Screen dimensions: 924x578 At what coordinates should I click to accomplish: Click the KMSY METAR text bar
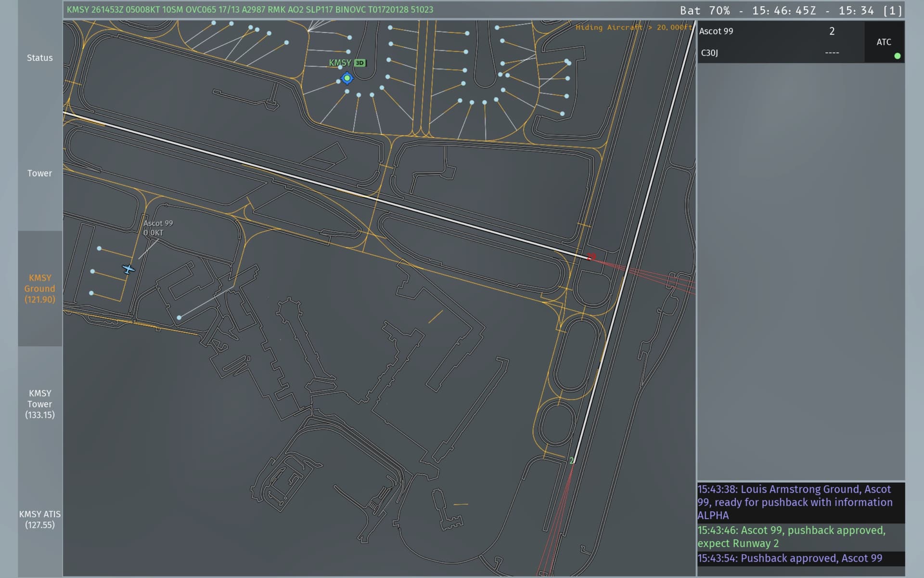point(250,10)
